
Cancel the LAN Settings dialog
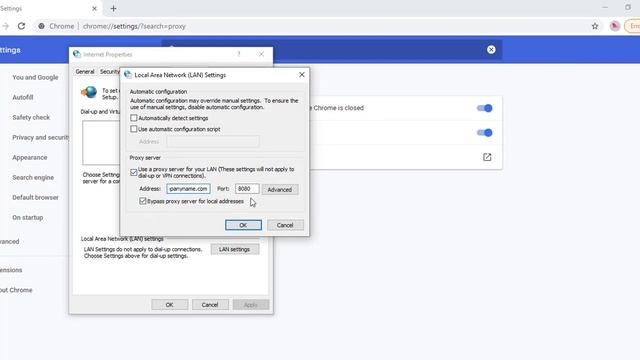285,225
